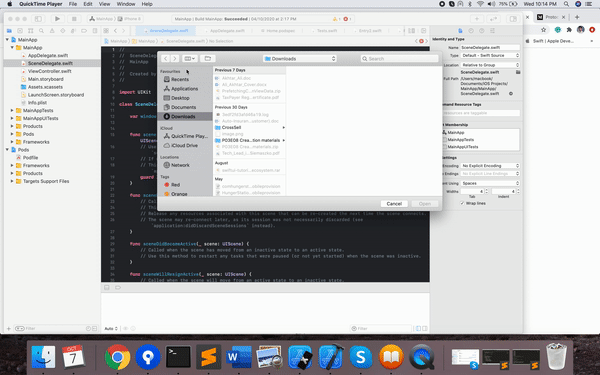Change the file dialog view mode

click(x=189, y=59)
